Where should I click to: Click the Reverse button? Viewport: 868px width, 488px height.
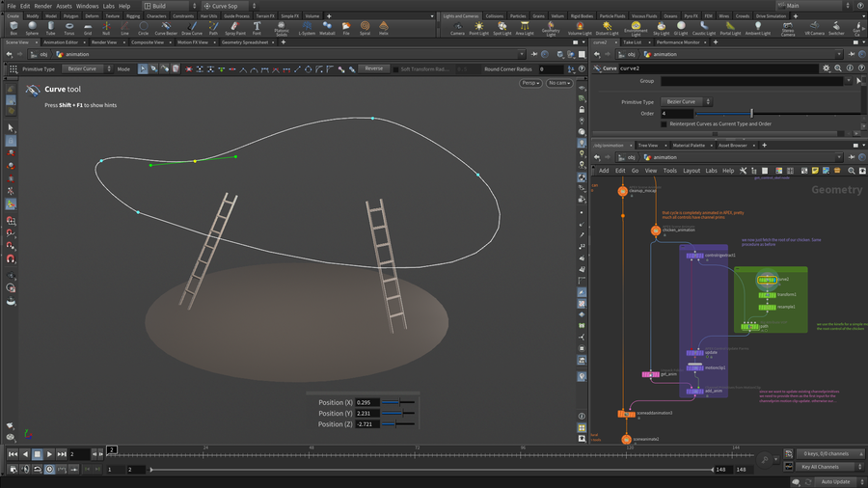(373, 68)
